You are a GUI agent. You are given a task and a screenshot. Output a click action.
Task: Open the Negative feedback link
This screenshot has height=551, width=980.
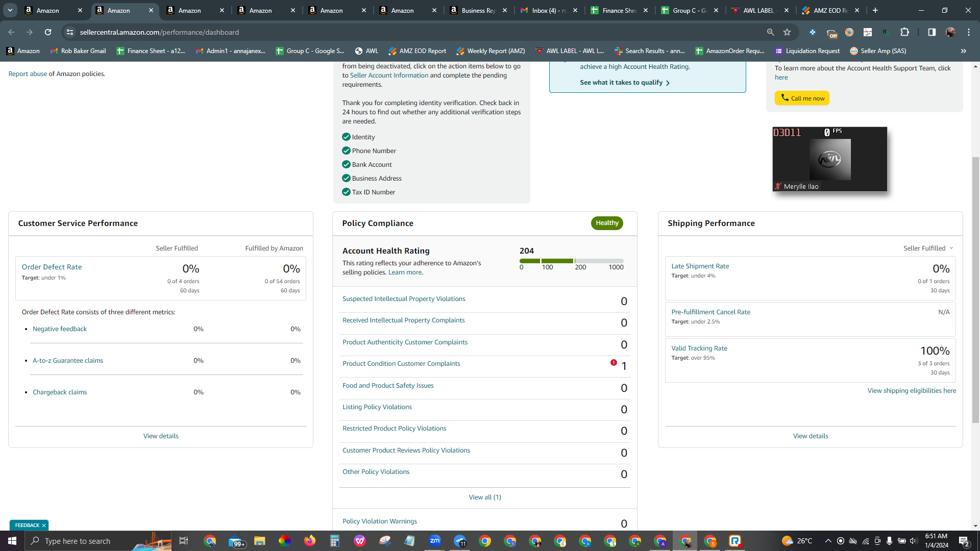(x=60, y=329)
